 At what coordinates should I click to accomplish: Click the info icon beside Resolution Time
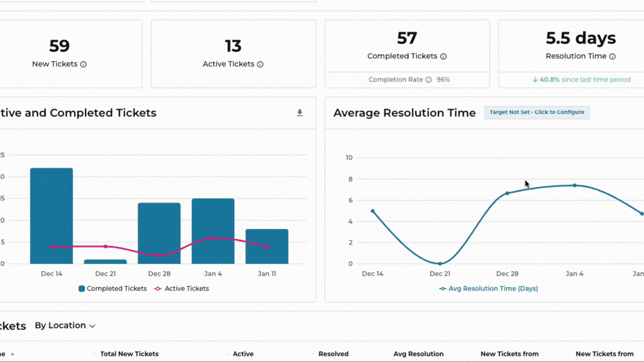click(612, 56)
